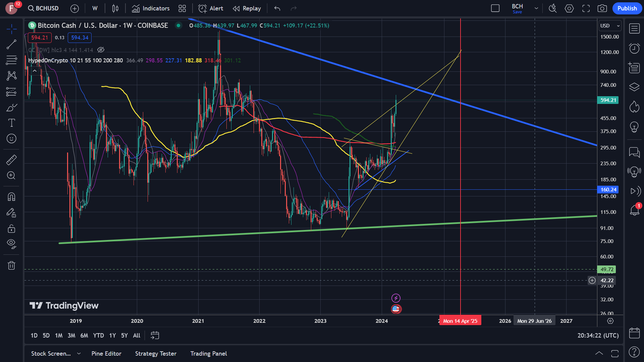Open time axis settings gear

[610, 321]
